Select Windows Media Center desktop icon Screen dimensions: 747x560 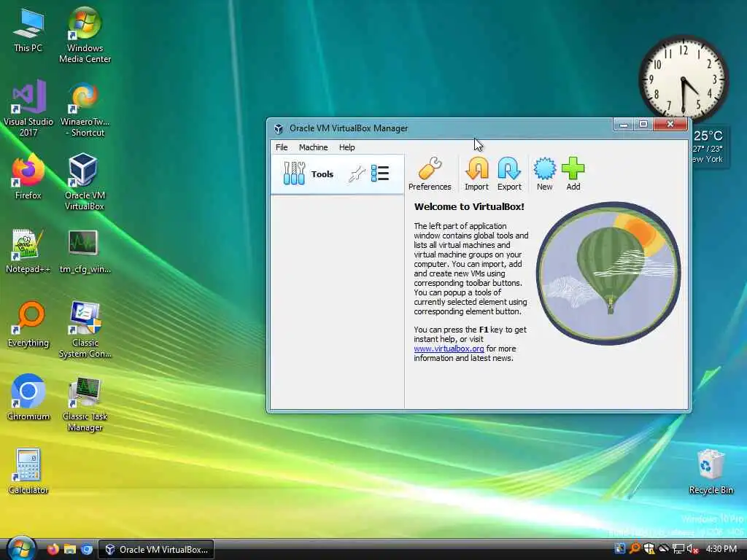click(85, 35)
